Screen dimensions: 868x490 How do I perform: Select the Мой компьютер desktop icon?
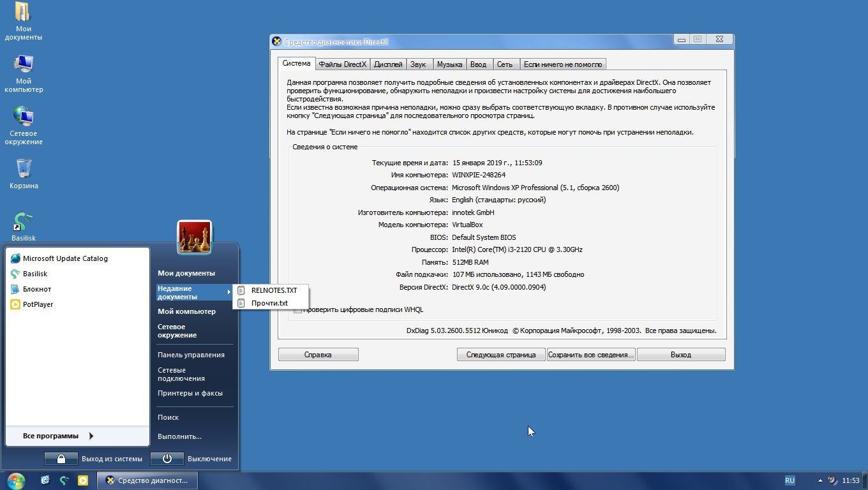click(24, 73)
